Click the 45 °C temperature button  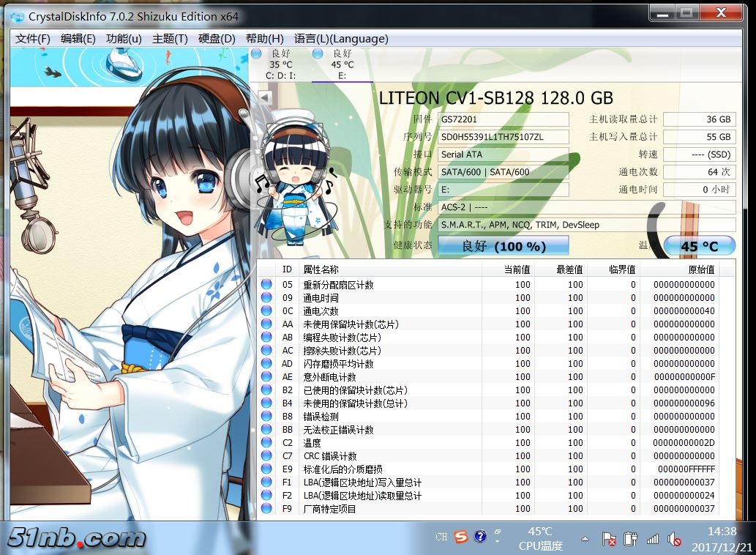pyautogui.click(x=699, y=247)
